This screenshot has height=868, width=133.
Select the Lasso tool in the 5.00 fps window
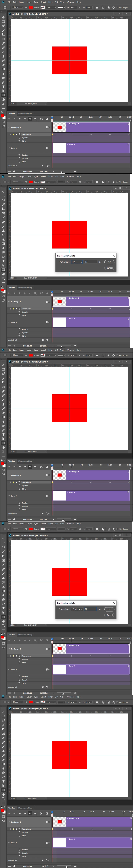[3, 720]
